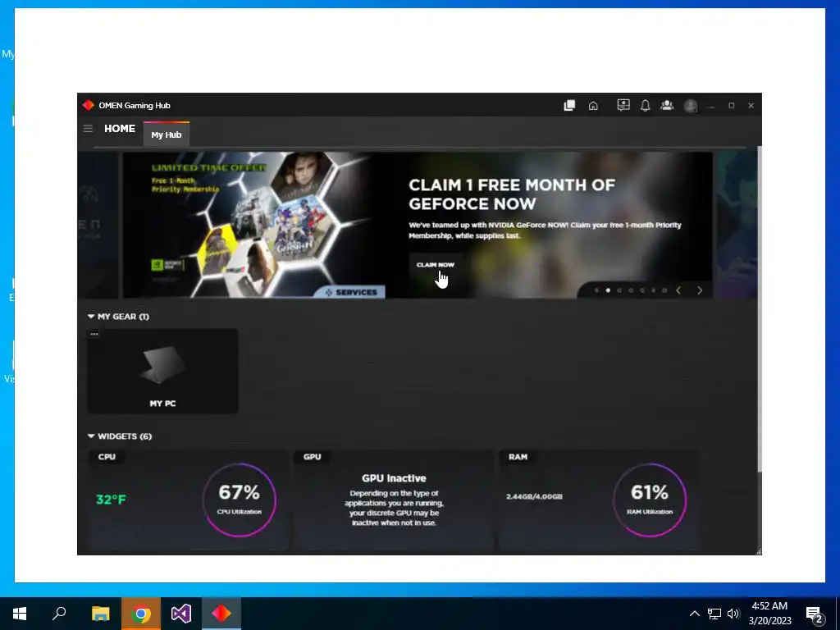The height and width of the screenshot is (630, 840).
Task: Click the 67% CPU Utilization gauge
Action: (240, 500)
